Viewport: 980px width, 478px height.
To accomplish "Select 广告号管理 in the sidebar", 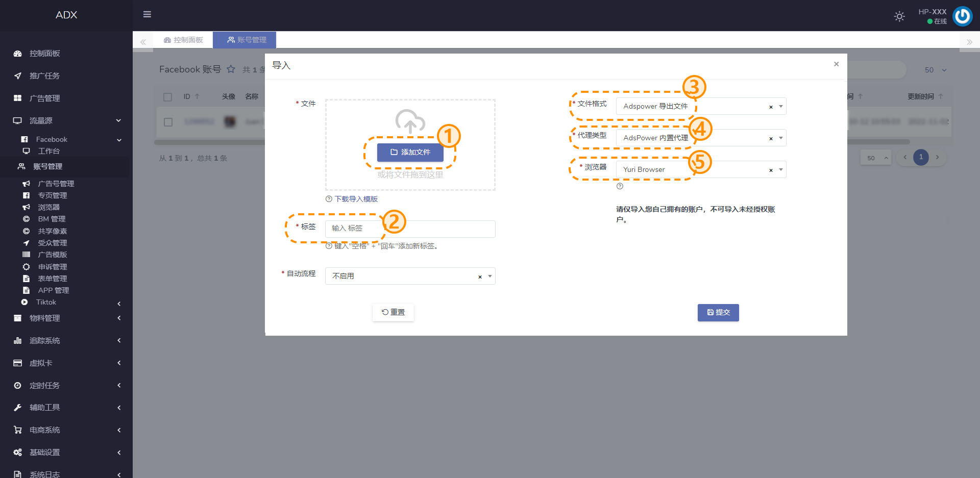I will 56,184.
